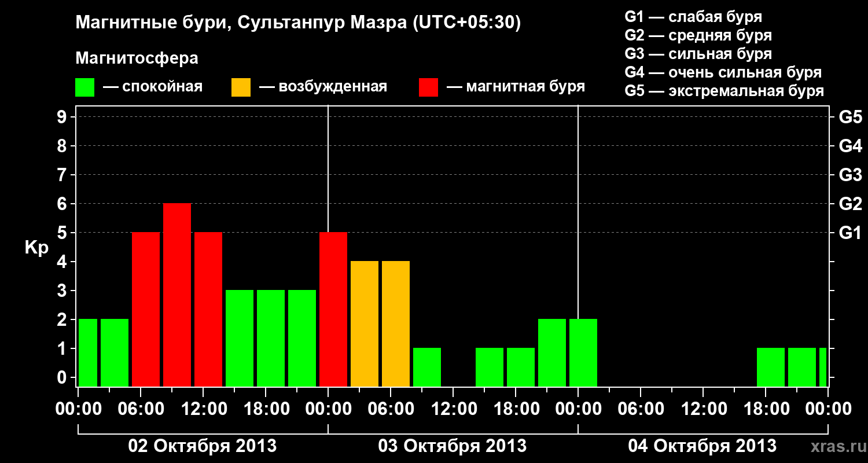Click the green 'спокойная' legend swatch
868x463 pixels.
point(85,87)
